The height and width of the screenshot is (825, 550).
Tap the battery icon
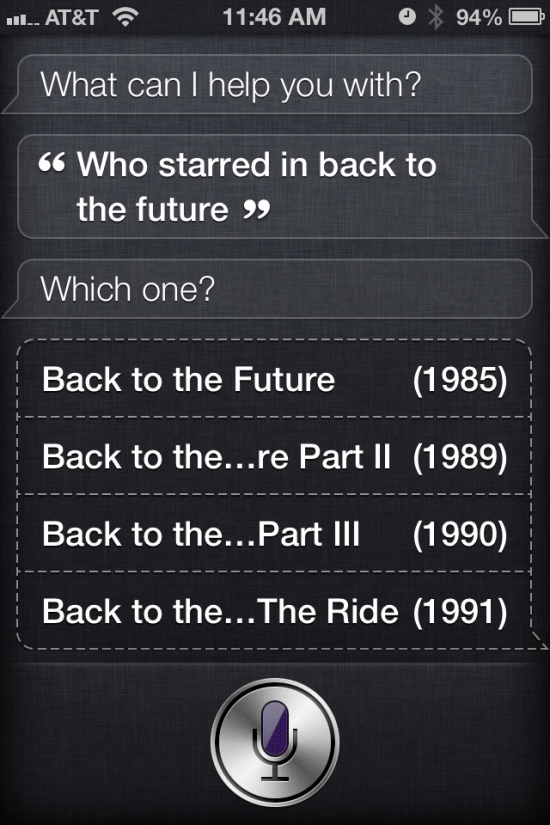526,17
